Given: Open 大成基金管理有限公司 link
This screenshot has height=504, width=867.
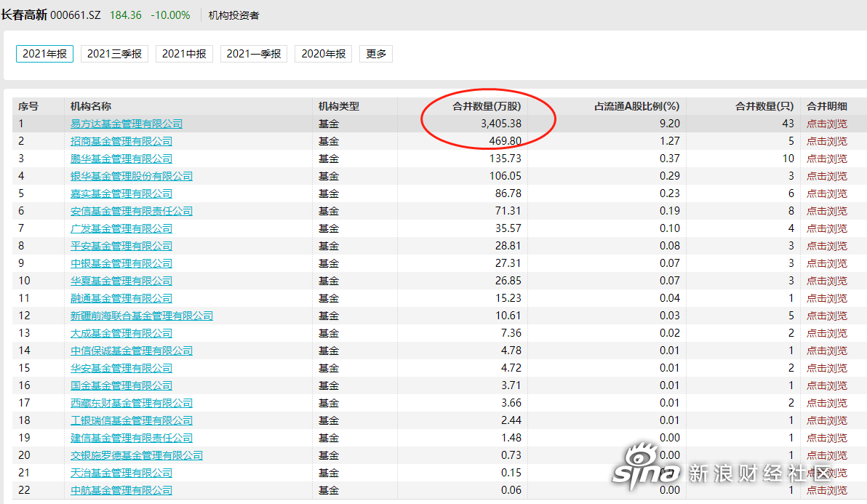Looking at the screenshot, I should pos(121,333).
